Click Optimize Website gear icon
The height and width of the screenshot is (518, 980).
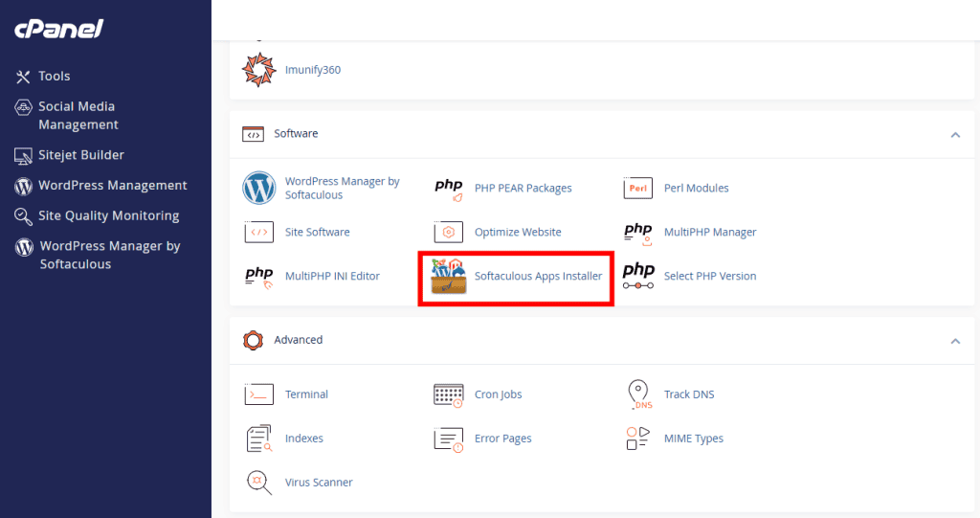click(x=448, y=232)
